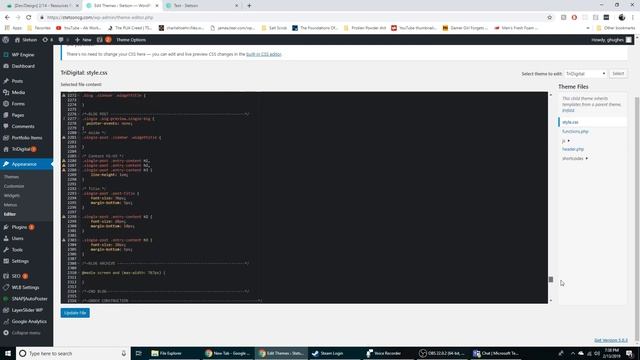
Task: Click inside the CSS code editor area
Action: 304,198
